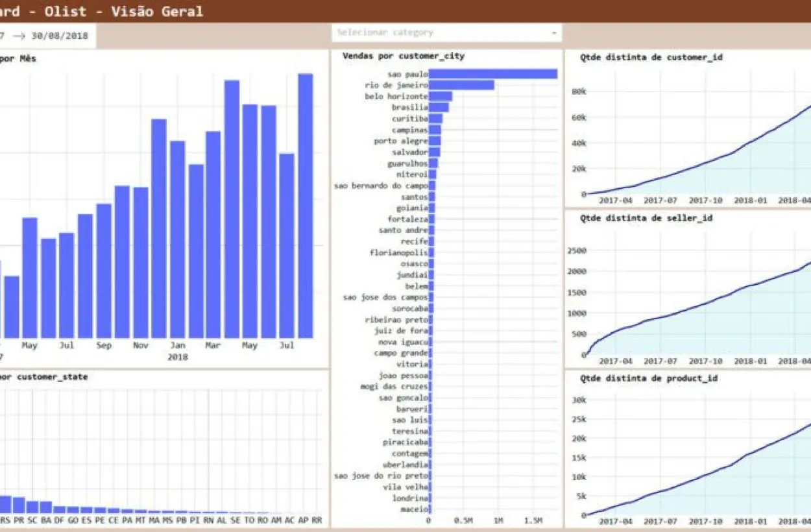Screen dimensions: 811x532
Task: Click the dropdown arrow on the category selector
Action: pyautogui.click(x=553, y=32)
